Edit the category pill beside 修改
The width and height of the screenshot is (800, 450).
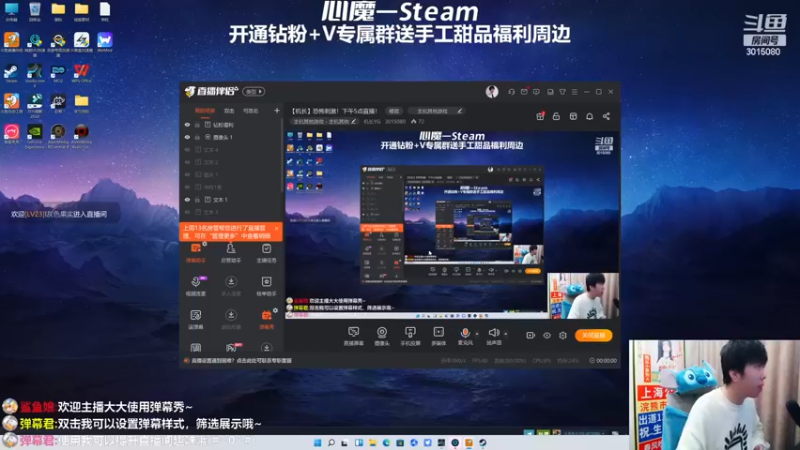(x=436, y=111)
